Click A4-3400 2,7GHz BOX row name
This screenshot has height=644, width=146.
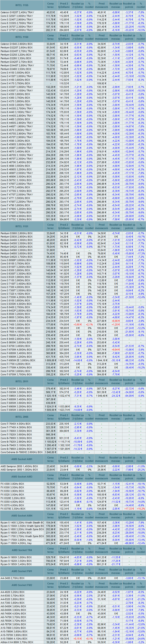pos(13,578)
